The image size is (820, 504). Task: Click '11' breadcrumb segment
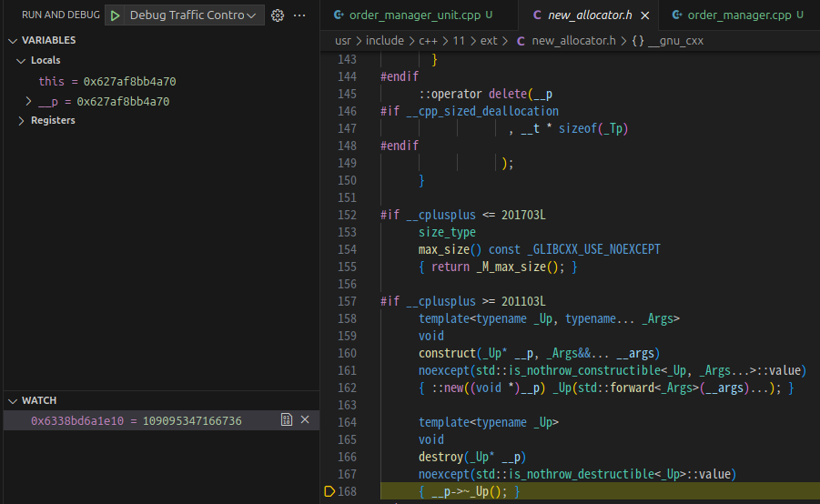459,41
